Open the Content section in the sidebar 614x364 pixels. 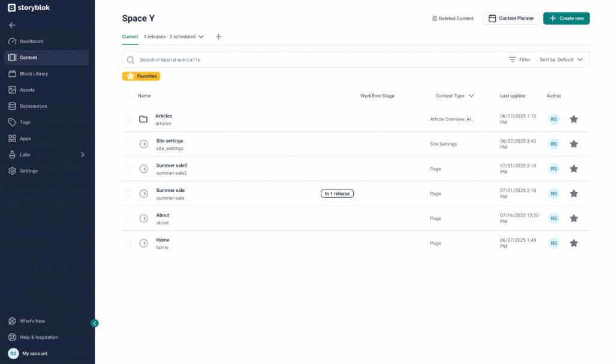click(29, 57)
